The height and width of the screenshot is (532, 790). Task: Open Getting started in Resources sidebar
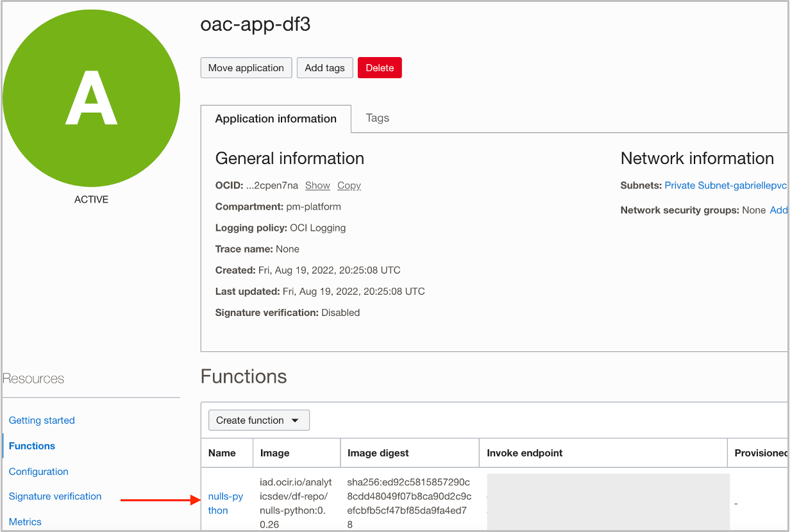(x=42, y=420)
